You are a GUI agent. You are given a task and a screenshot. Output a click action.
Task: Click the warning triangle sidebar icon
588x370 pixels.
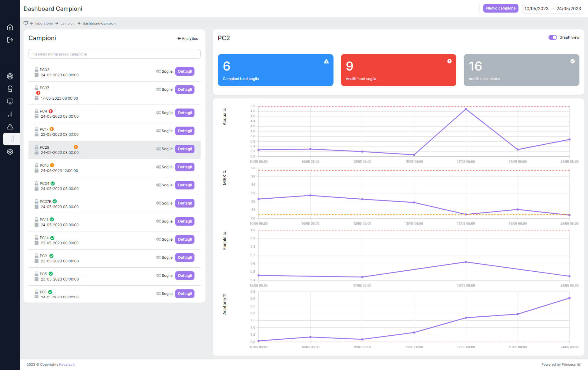click(10, 127)
